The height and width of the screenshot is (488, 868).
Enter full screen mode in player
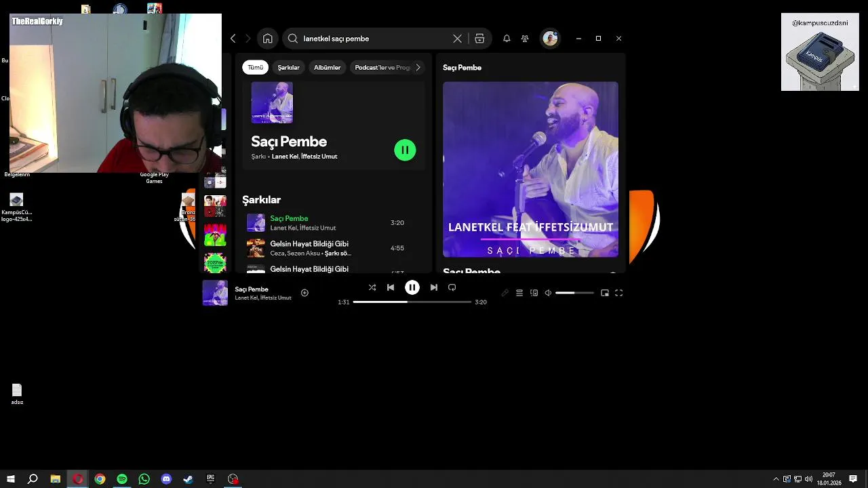[618, 293]
